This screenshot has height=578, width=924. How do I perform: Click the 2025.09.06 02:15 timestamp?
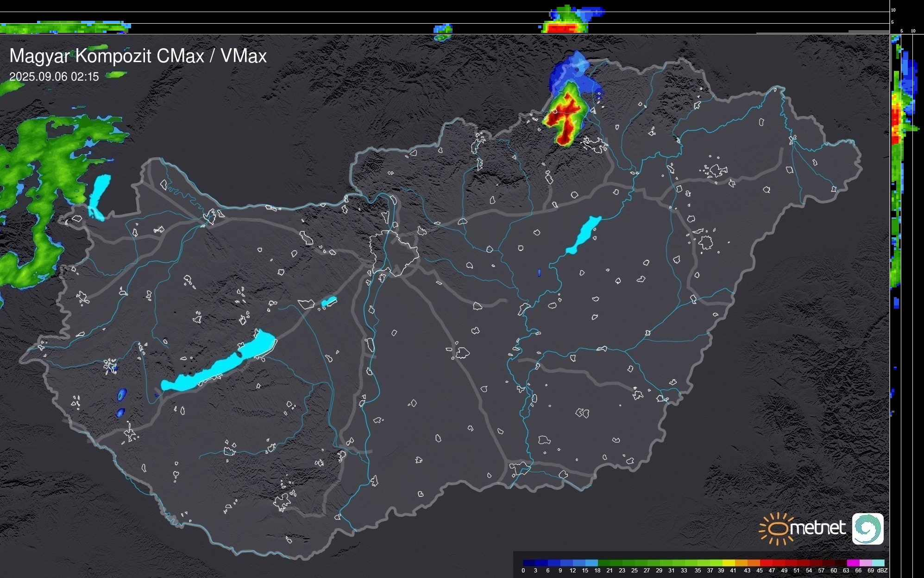coord(54,77)
